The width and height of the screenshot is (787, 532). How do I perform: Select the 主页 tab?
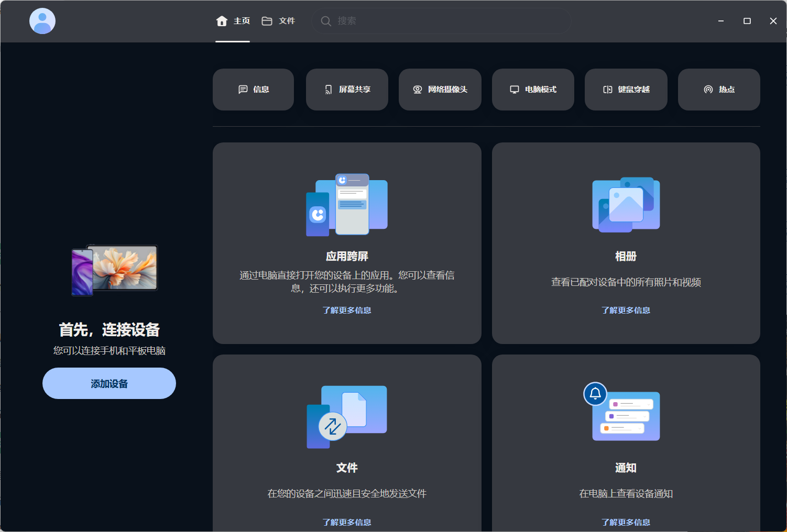coord(233,21)
